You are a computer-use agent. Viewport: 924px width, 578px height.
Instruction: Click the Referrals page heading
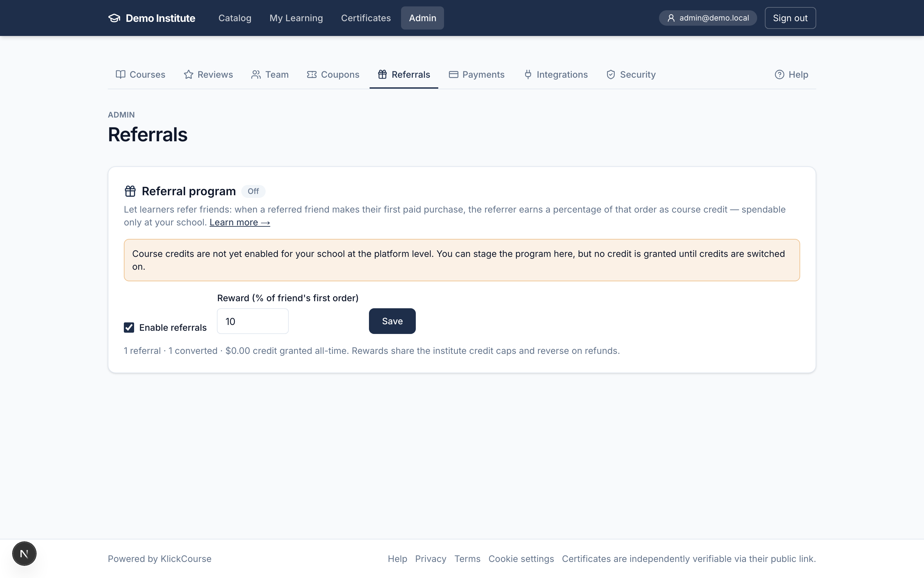click(148, 135)
